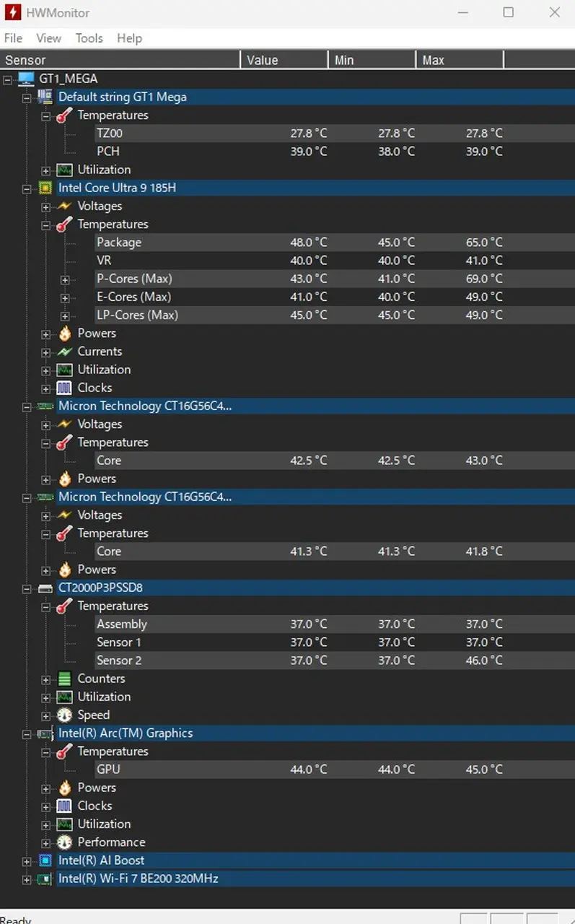Click the Intel Core Ultra 9 CPU chip icon
This screenshot has width=575, height=924.
point(45,188)
